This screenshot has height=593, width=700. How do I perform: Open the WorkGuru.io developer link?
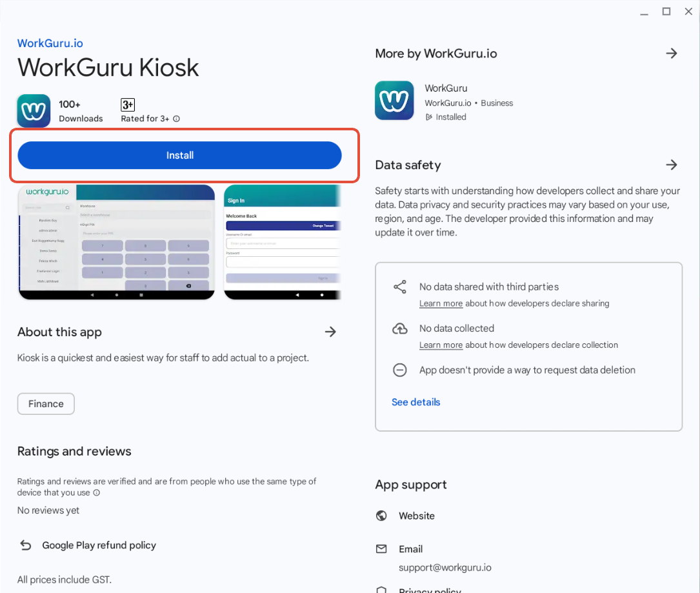(x=50, y=43)
